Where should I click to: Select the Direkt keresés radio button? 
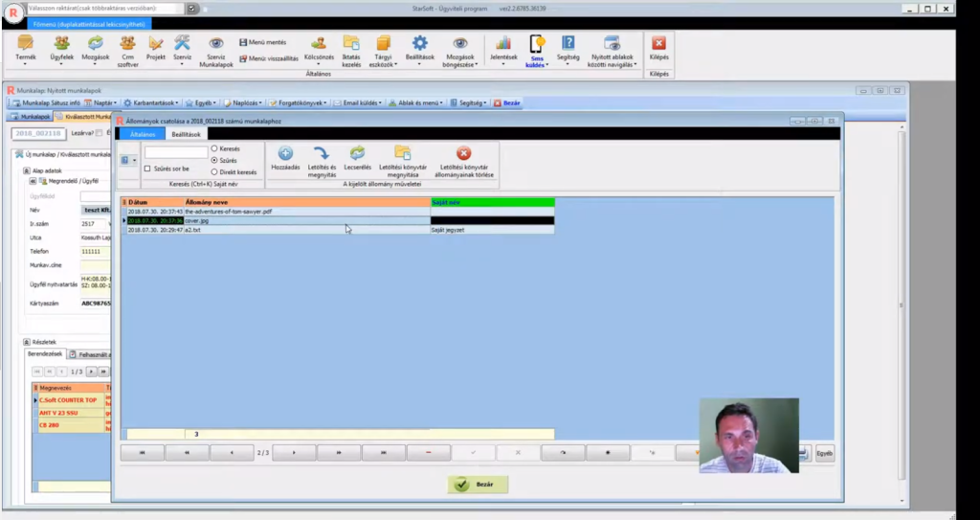(214, 172)
